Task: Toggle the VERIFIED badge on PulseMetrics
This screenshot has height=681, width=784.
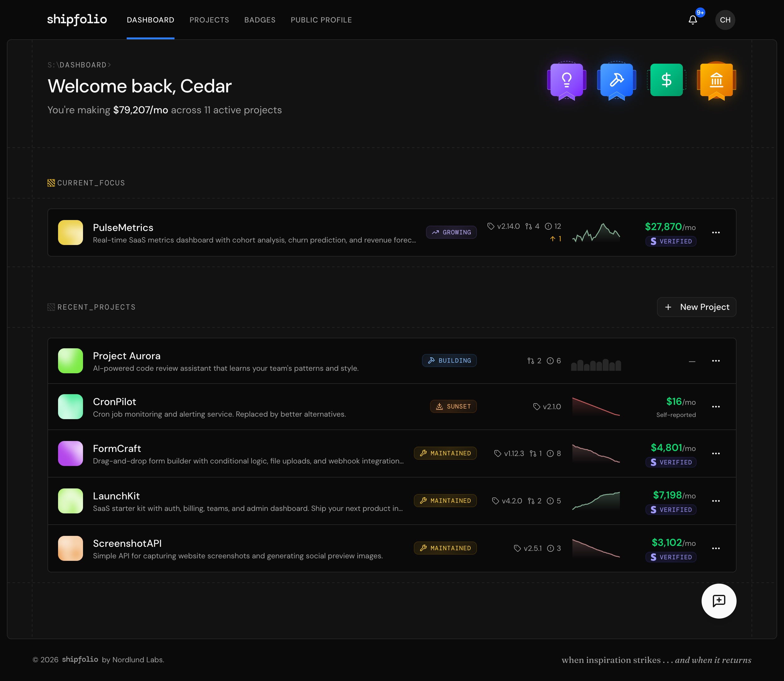Action: (x=670, y=241)
